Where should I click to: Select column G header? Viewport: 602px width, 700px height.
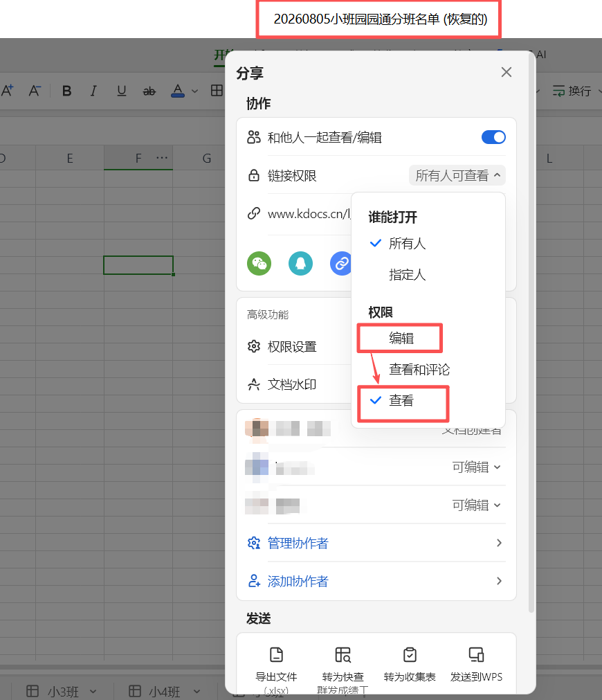click(x=207, y=158)
